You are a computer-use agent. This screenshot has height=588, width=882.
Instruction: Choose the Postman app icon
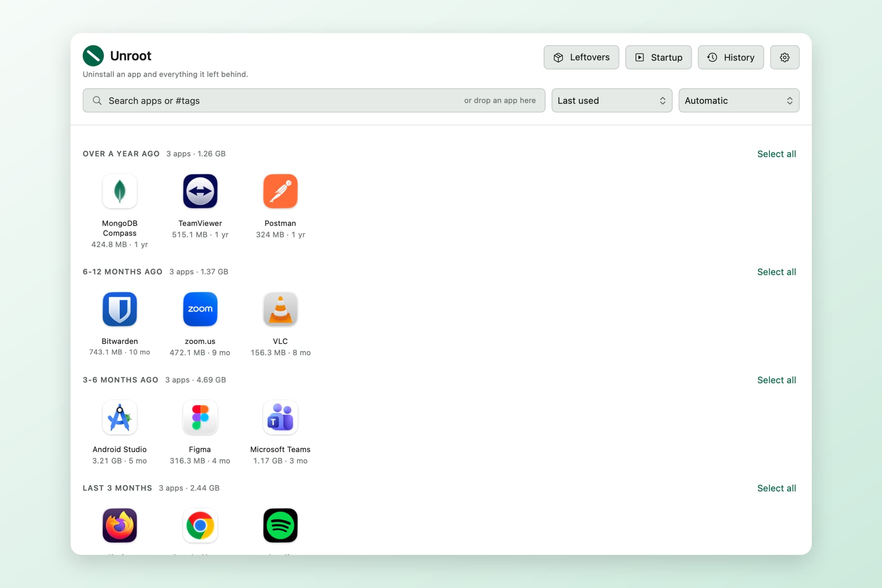[x=280, y=191]
